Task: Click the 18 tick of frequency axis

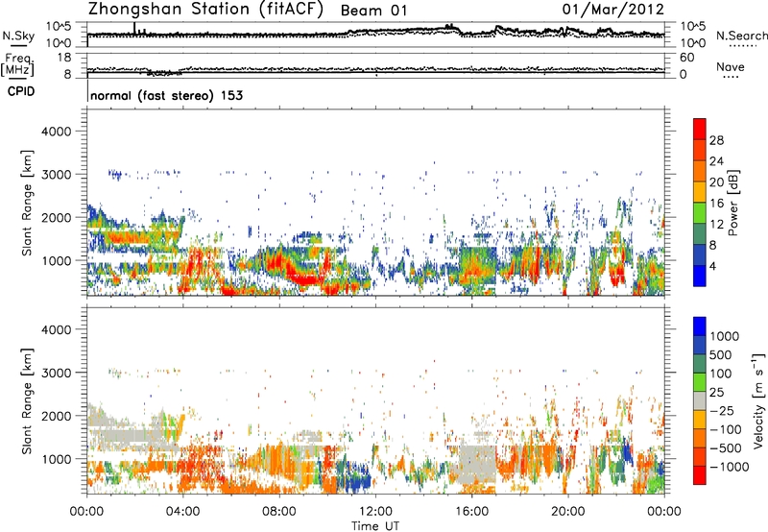Action: [64, 58]
